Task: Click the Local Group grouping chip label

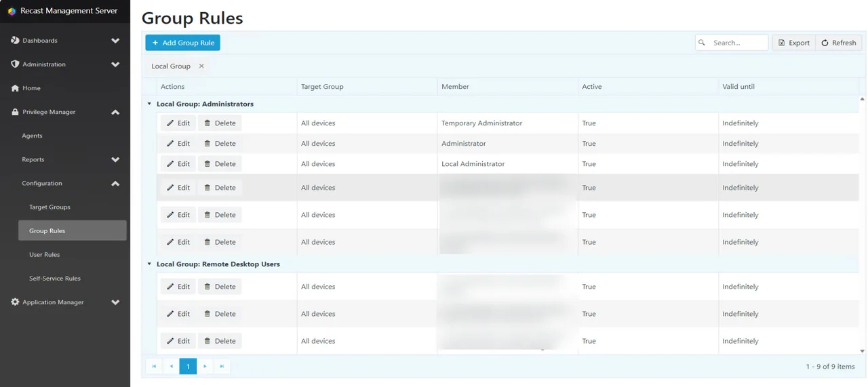Action: (x=171, y=66)
